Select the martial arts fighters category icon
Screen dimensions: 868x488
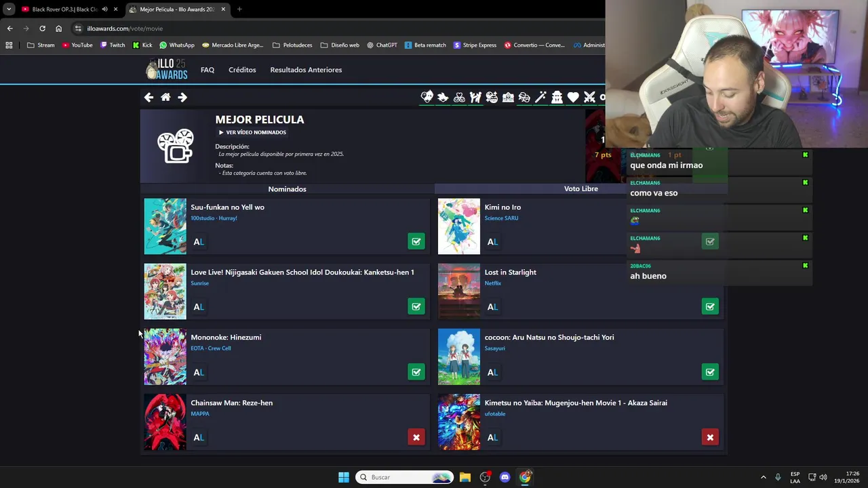[475, 98]
